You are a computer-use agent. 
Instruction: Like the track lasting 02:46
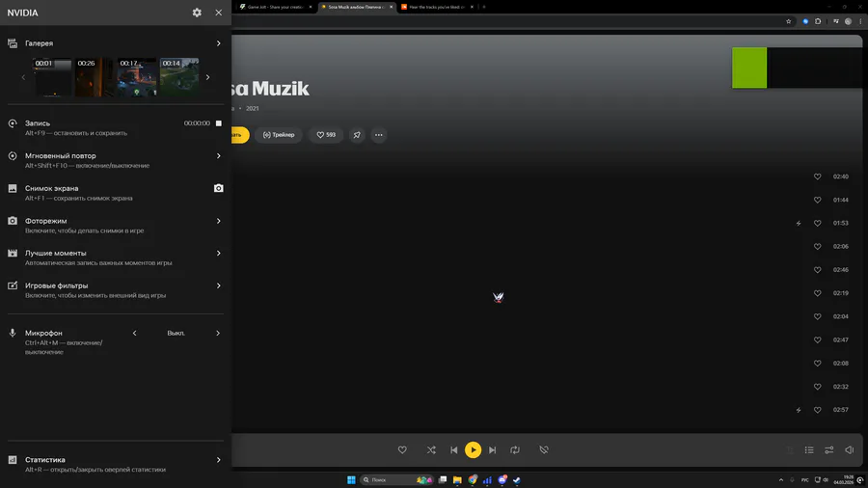point(817,270)
